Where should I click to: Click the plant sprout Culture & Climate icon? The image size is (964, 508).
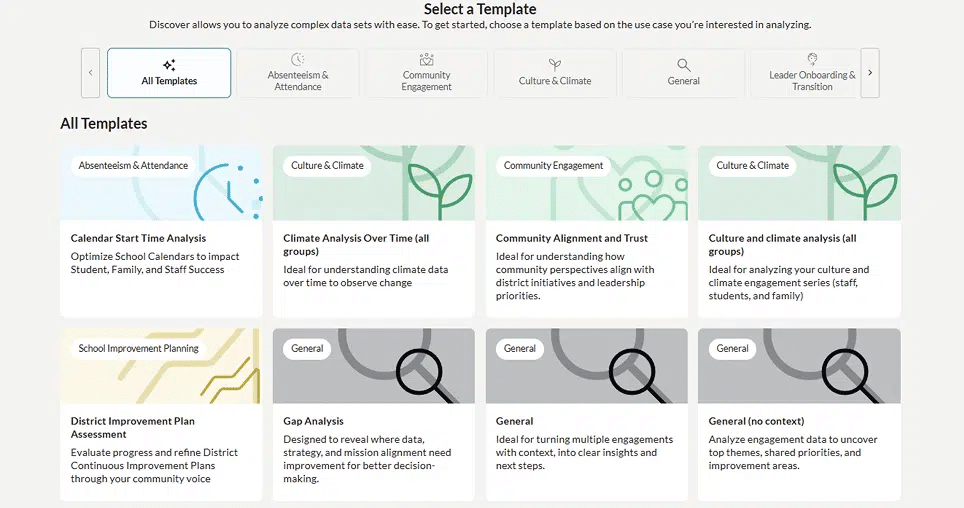[x=555, y=64]
